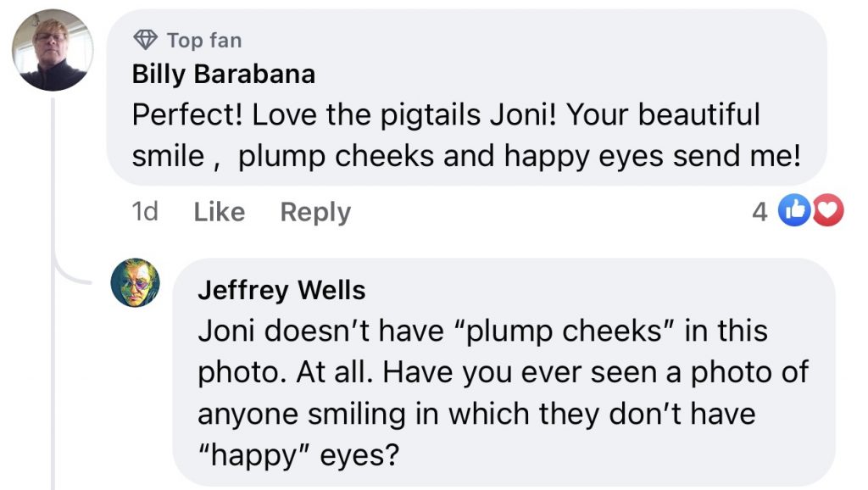Reply to Billy Barabana's comment
868x490 pixels.
coord(315,212)
